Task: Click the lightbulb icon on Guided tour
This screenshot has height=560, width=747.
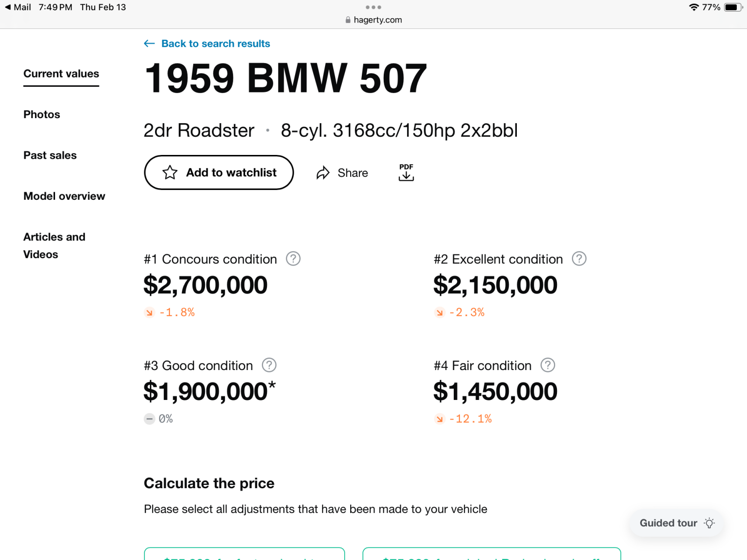Action: coord(709,523)
